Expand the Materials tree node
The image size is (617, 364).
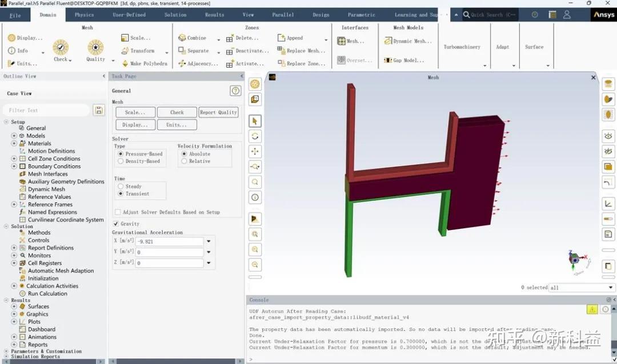coord(14,143)
